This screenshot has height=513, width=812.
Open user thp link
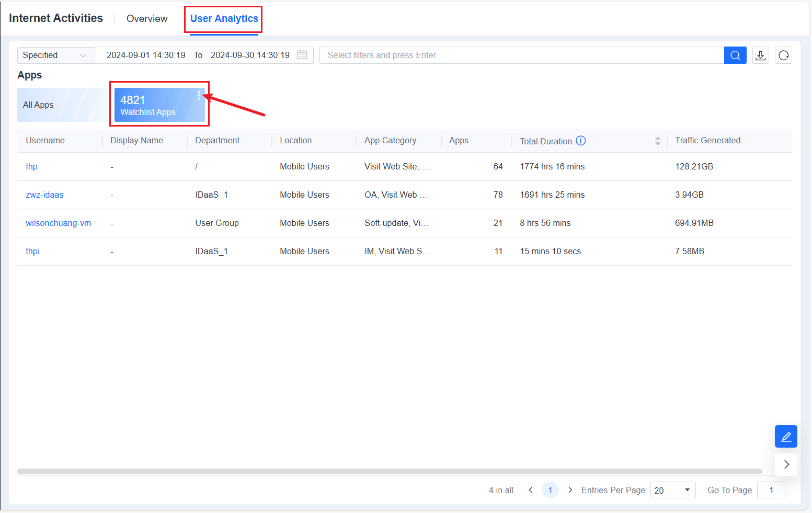pyautogui.click(x=31, y=166)
